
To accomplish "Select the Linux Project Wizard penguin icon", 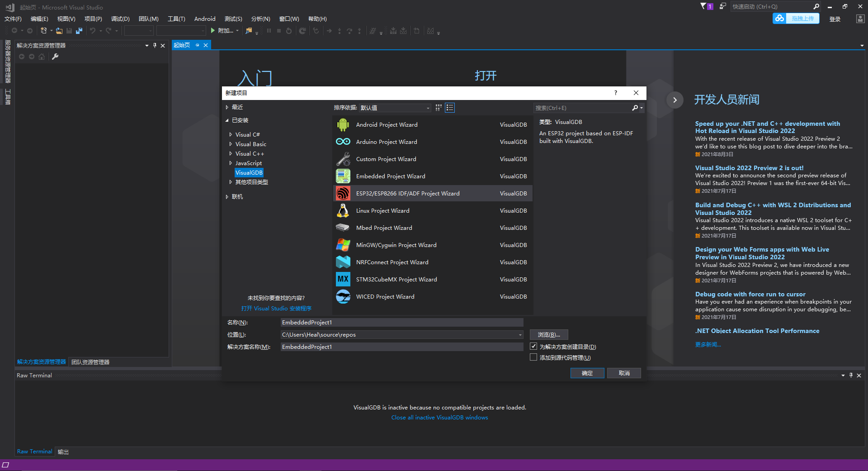I will [343, 210].
